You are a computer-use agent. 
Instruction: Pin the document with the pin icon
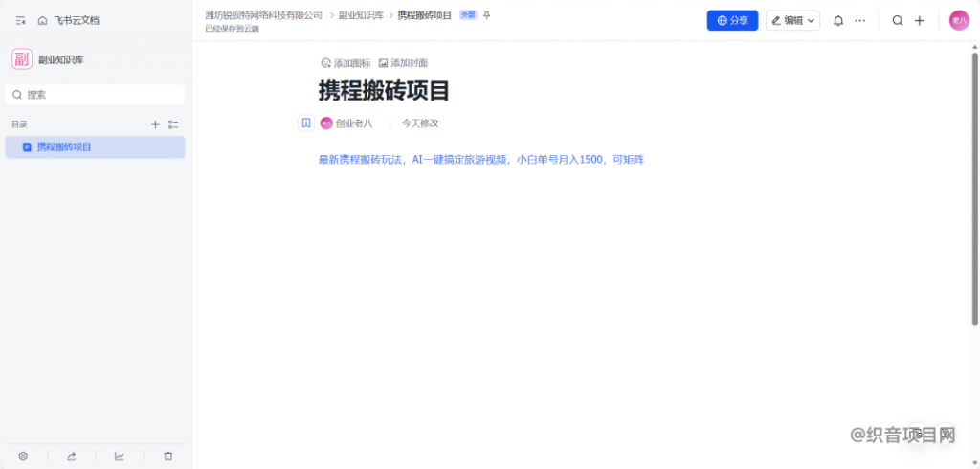coord(487,15)
